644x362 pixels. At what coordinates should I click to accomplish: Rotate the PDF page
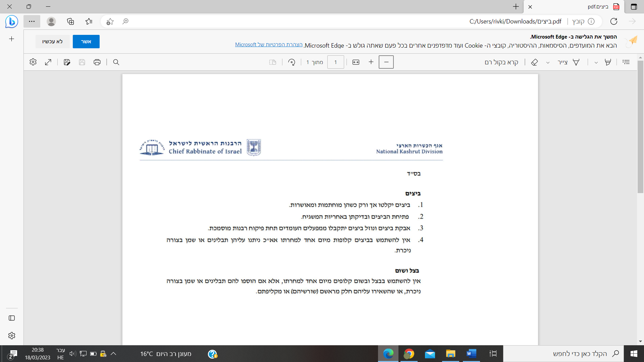291,62
